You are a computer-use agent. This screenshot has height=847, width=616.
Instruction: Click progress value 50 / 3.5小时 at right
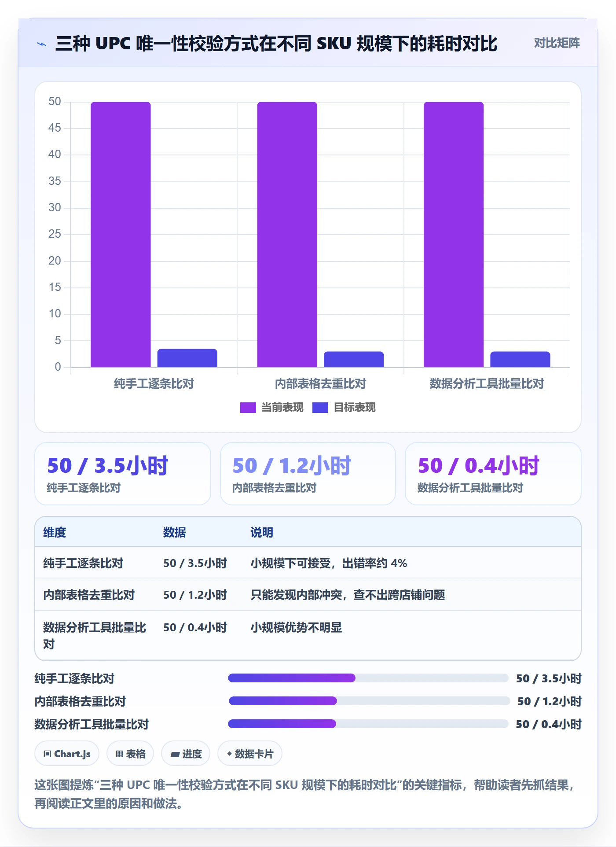(x=549, y=678)
